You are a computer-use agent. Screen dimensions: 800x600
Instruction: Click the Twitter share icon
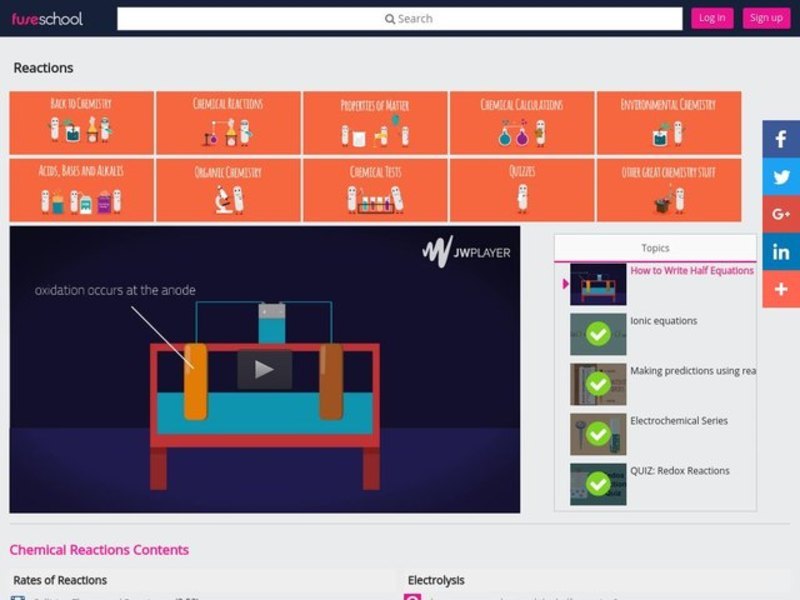point(781,177)
